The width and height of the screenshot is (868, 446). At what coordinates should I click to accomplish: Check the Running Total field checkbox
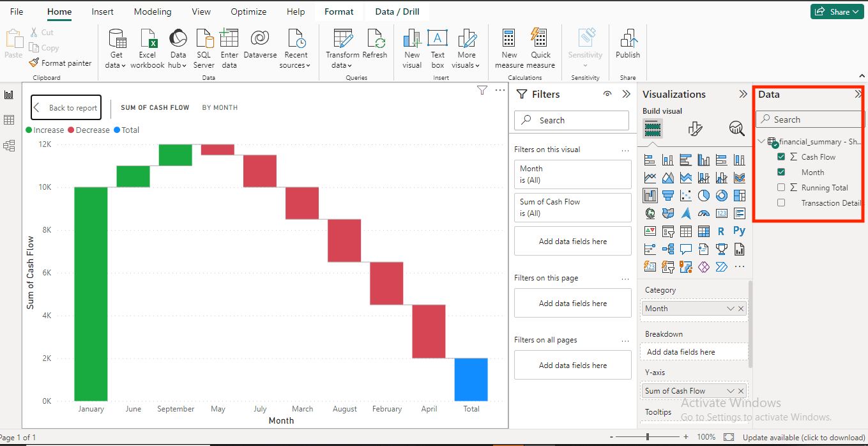tap(781, 187)
